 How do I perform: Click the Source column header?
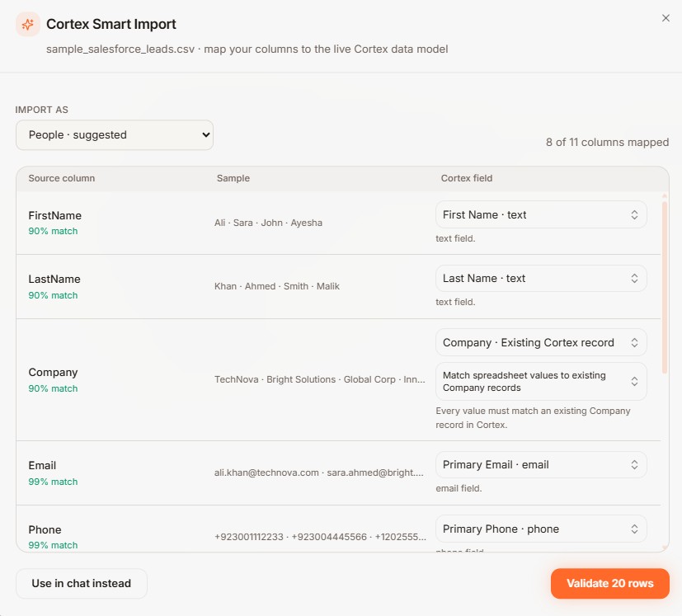click(62, 178)
